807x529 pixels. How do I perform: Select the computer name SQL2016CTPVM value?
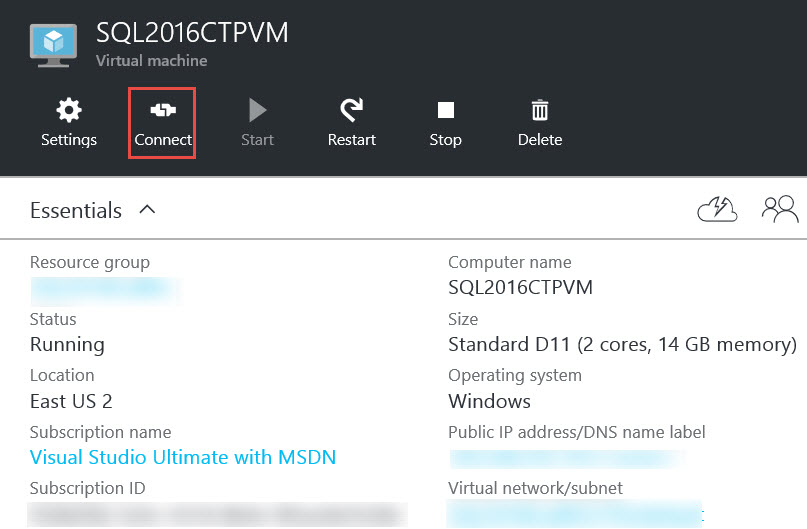tap(520, 287)
